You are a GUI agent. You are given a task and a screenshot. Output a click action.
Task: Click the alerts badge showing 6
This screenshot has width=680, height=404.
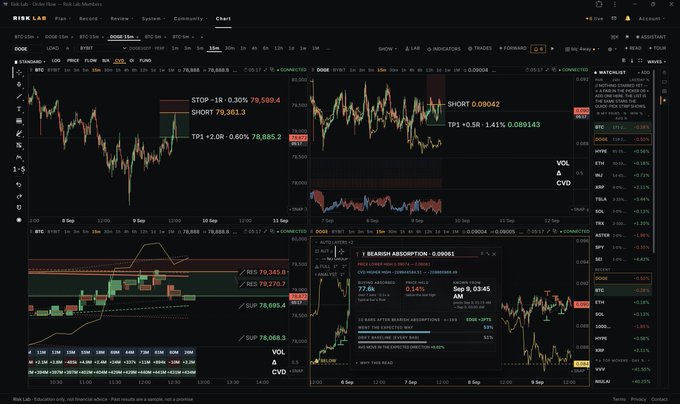pos(538,49)
